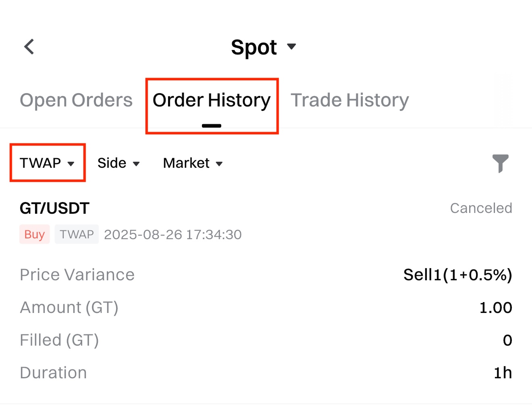Go to the Trade History tab
Image resolution: width=532 pixels, height=415 pixels.
350,100
